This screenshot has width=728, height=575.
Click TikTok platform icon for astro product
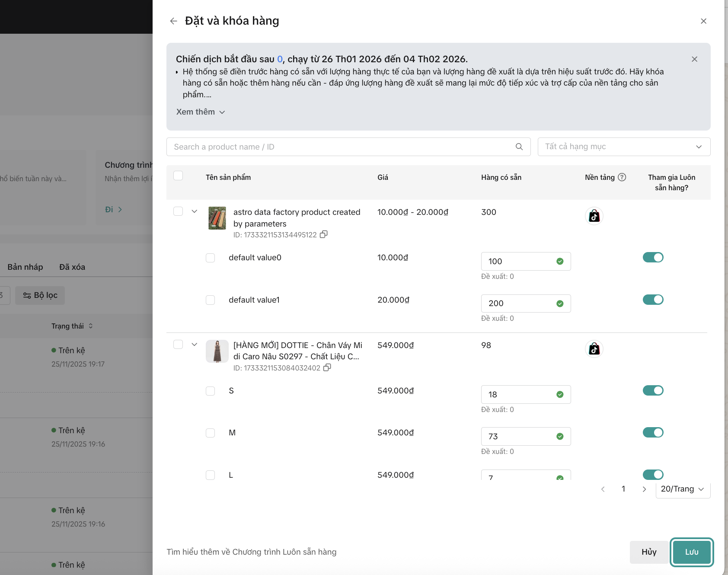pyautogui.click(x=594, y=216)
